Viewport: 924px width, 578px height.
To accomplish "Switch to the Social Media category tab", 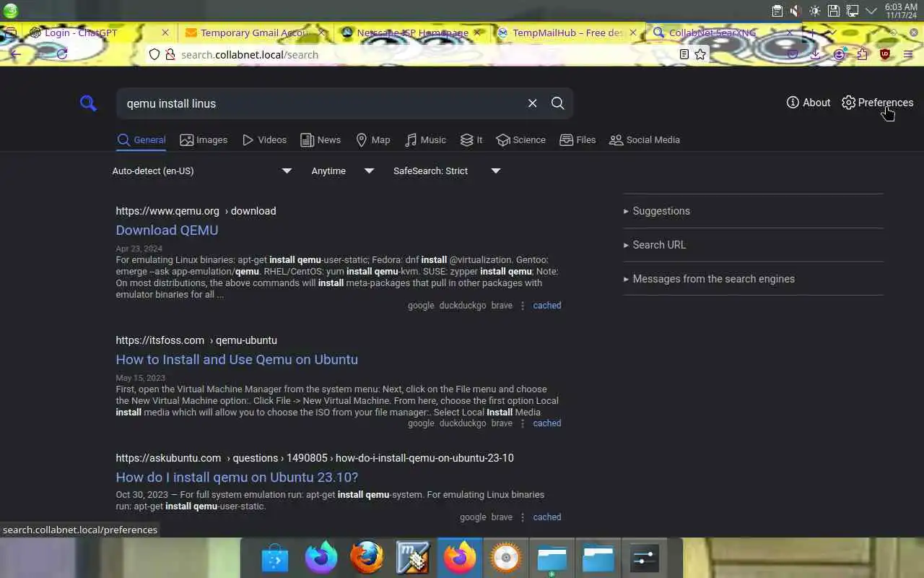I will [x=645, y=140].
